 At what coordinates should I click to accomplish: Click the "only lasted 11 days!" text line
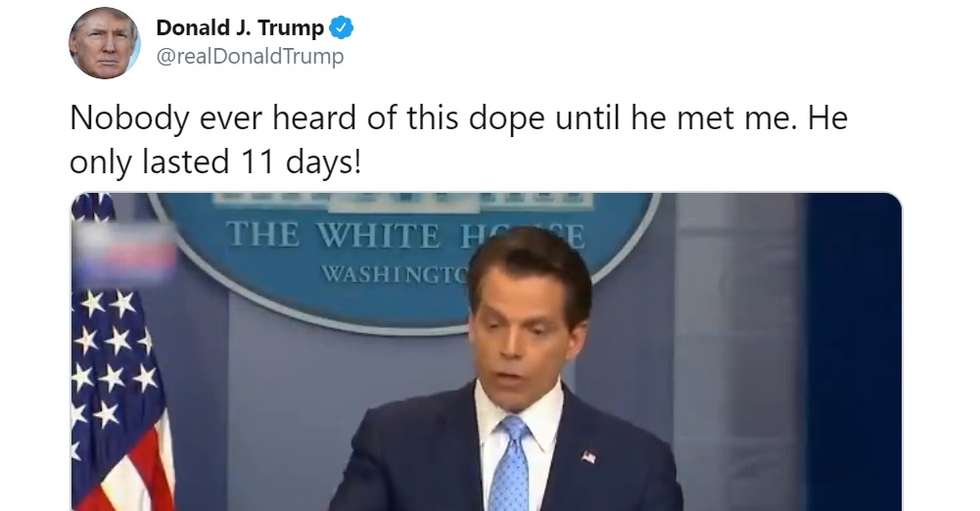click(x=215, y=163)
